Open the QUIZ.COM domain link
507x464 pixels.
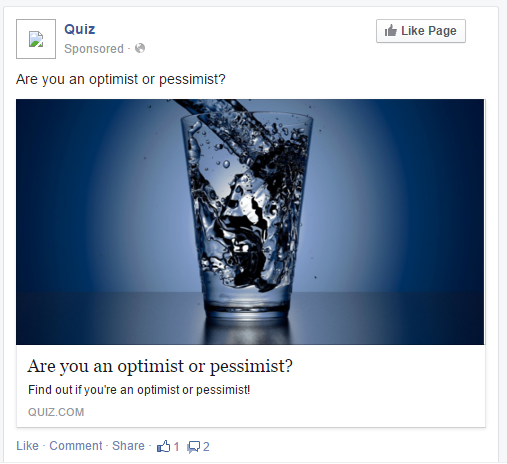56,412
